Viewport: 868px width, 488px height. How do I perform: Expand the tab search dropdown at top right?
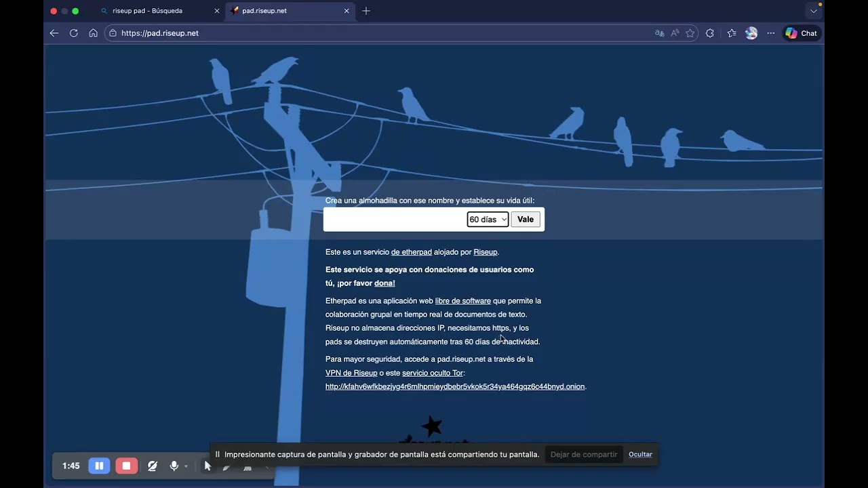[x=814, y=11]
